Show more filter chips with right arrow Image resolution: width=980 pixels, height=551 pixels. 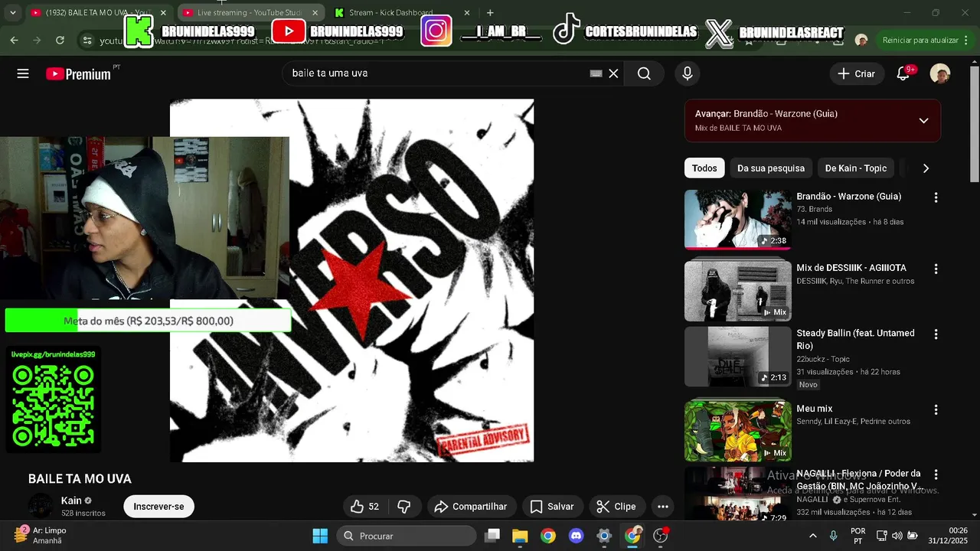tap(925, 168)
